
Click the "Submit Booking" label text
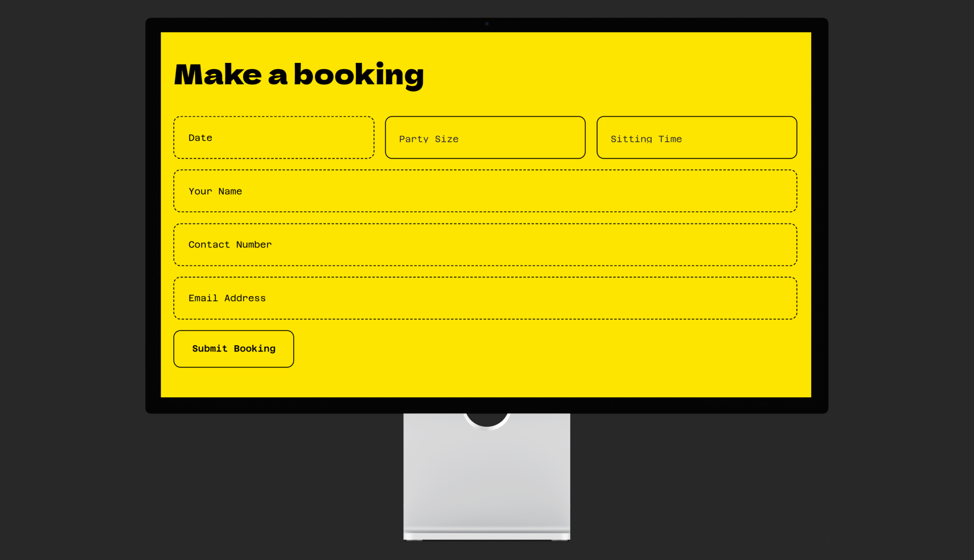(x=234, y=349)
